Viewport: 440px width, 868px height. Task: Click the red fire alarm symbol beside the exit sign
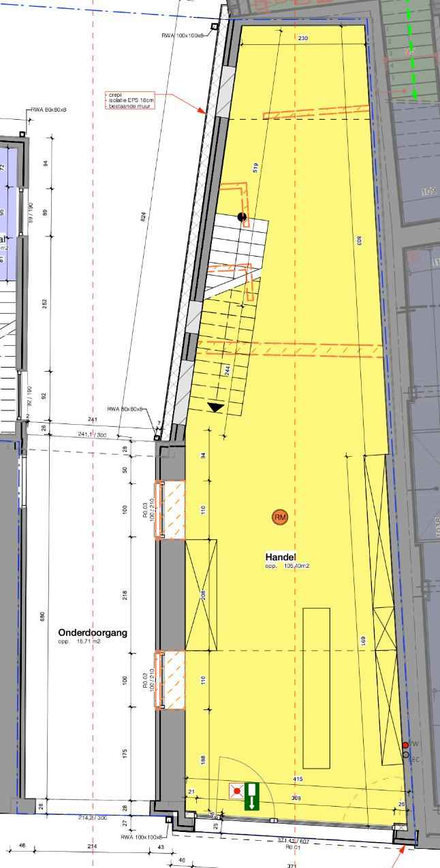[x=236, y=791]
